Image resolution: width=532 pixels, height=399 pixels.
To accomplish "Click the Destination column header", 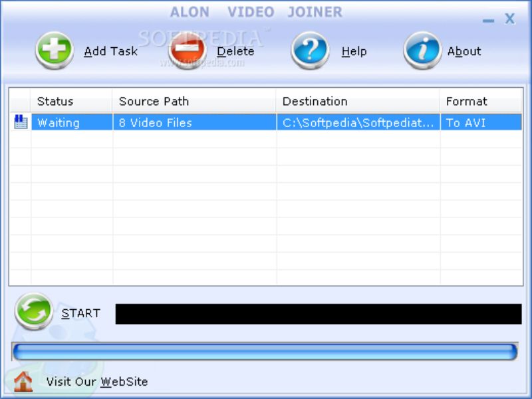I will (315, 101).
